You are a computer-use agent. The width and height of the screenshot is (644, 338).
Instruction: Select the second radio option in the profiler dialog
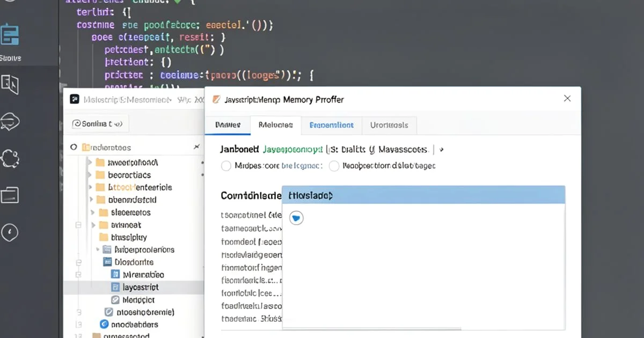pos(334,166)
